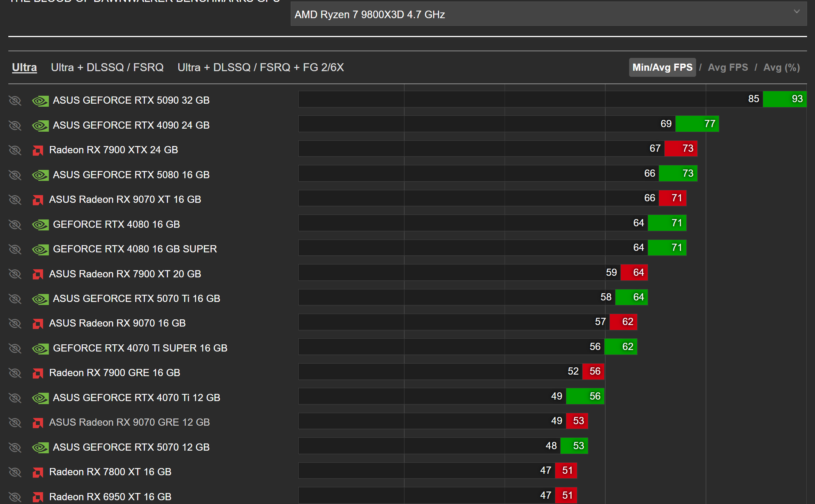The height and width of the screenshot is (504, 815).
Task: Click the NVIDIA icon next to RTX 5080 16 GB
Action: tap(40, 175)
